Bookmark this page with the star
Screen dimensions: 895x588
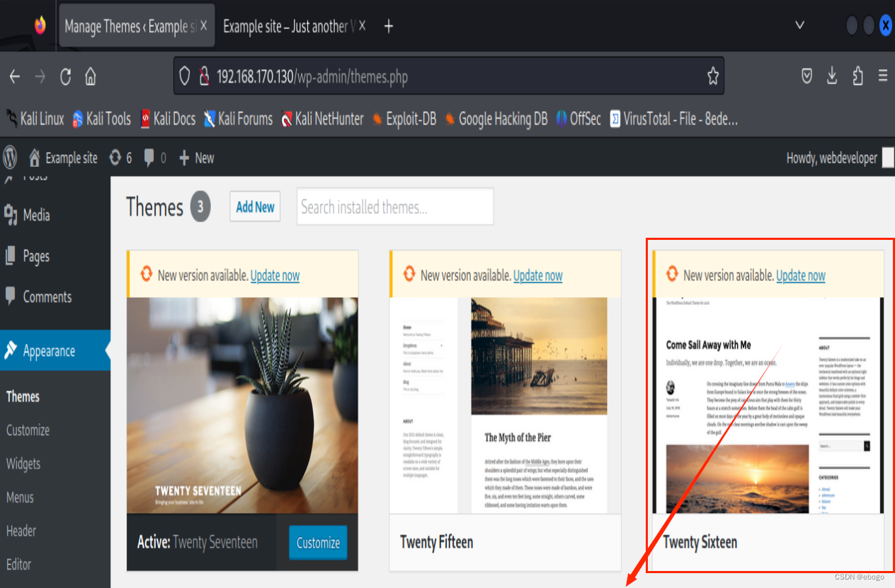coord(712,76)
